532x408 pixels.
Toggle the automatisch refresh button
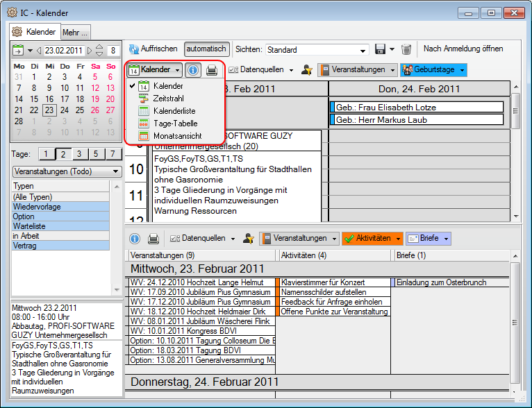point(206,49)
